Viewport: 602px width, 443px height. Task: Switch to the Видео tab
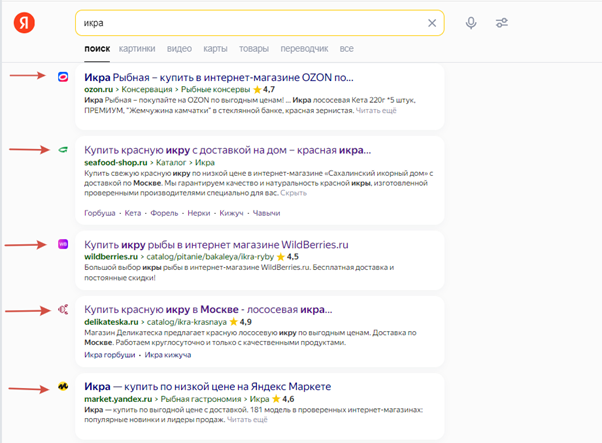click(180, 48)
